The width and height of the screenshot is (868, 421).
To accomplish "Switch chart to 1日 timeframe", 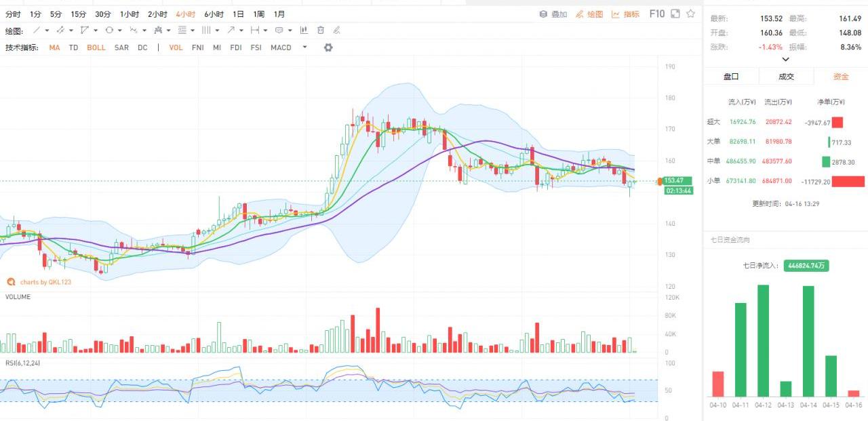I will pos(238,14).
